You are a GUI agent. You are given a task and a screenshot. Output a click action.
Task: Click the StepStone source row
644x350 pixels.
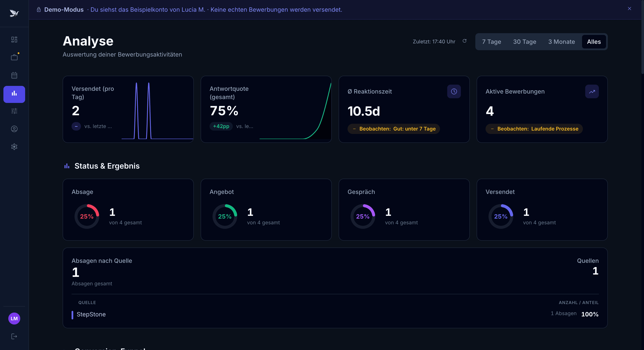pyautogui.click(x=91, y=314)
